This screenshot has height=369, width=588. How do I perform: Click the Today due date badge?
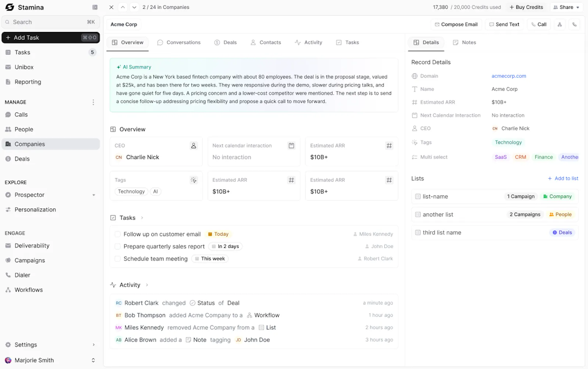(x=218, y=234)
